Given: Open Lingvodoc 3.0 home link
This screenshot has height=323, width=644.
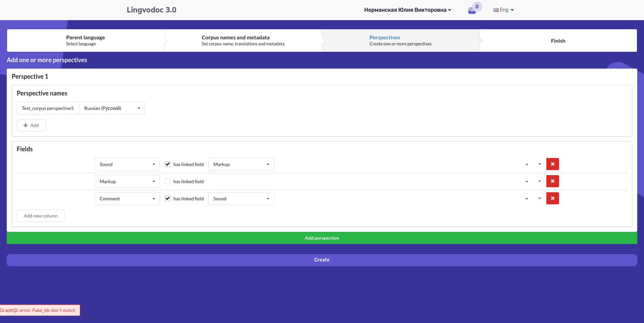Looking at the screenshot, I should [x=151, y=10].
